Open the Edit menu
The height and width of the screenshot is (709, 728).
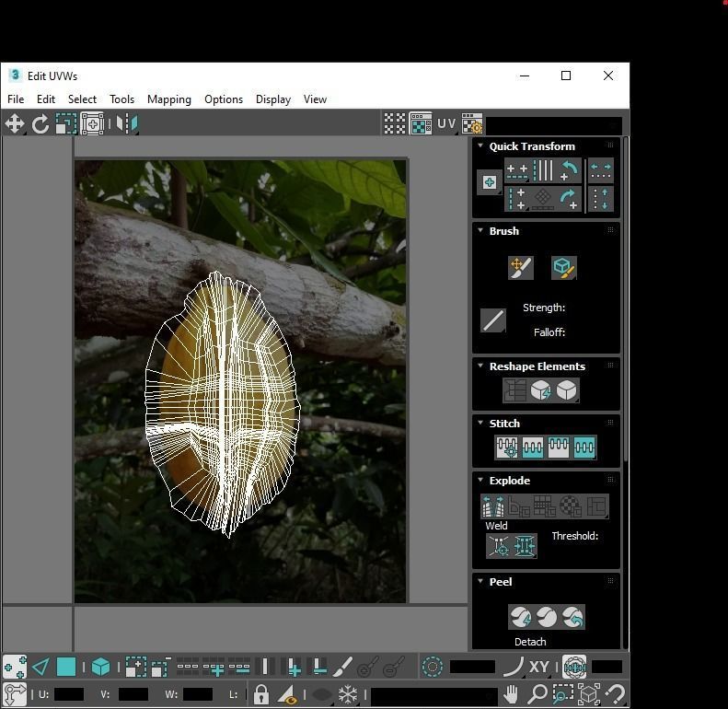pos(45,99)
